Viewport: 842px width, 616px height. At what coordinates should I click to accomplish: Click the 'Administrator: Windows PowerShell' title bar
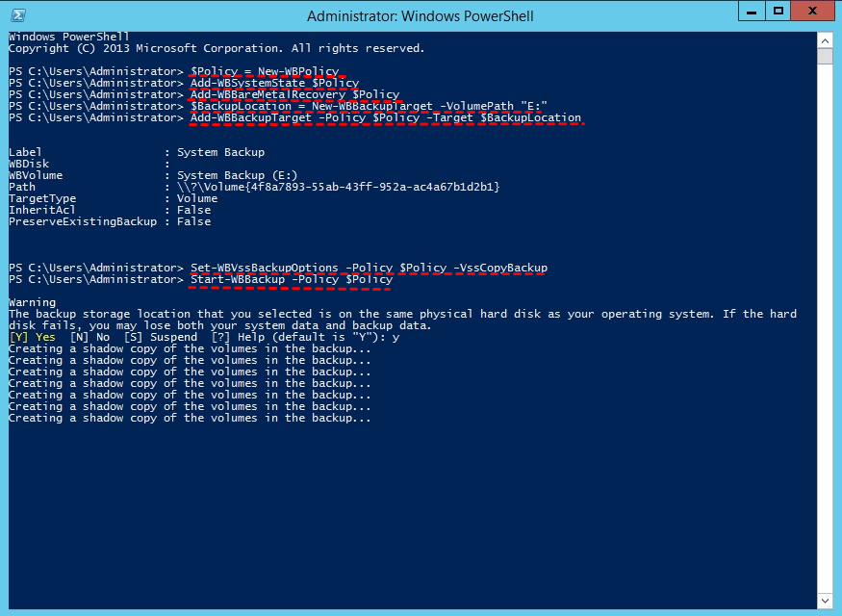pos(420,15)
